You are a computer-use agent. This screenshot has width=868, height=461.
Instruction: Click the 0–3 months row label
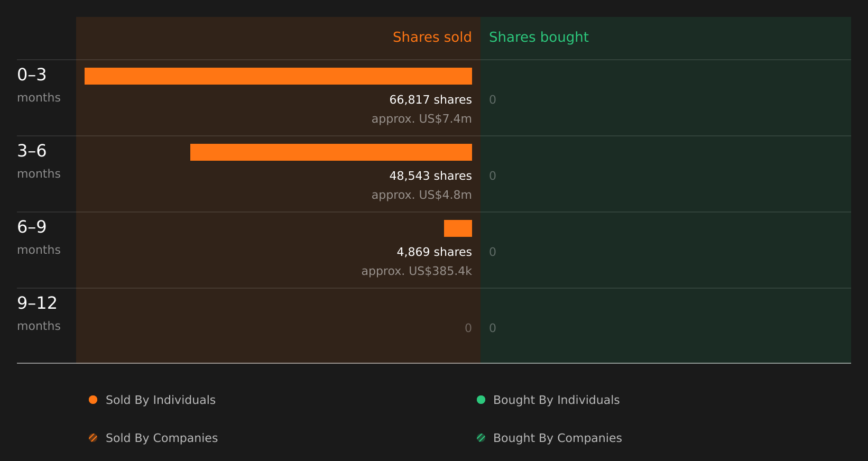point(39,85)
